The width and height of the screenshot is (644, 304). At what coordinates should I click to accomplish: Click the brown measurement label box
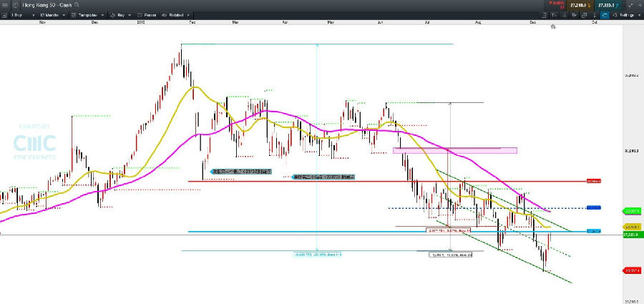tap(448, 231)
